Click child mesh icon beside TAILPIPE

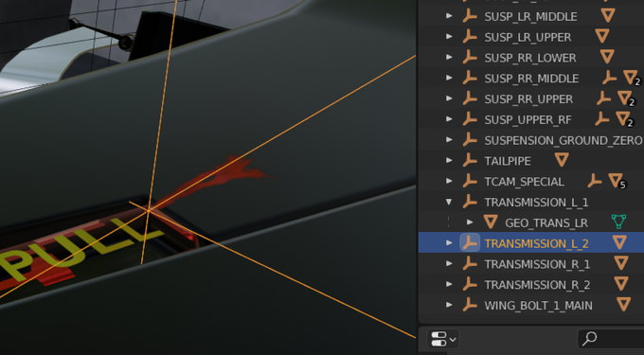click(x=562, y=160)
